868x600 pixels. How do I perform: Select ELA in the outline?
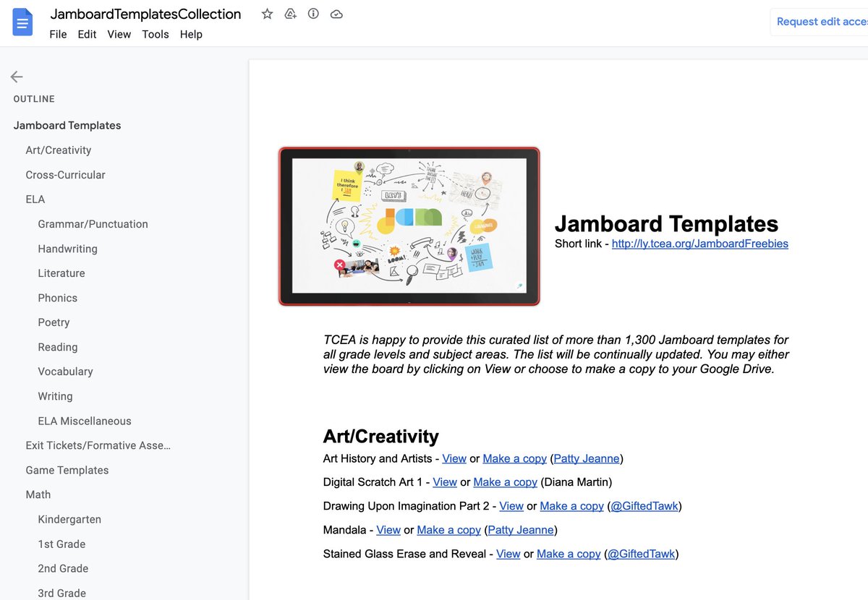point(35,199)
